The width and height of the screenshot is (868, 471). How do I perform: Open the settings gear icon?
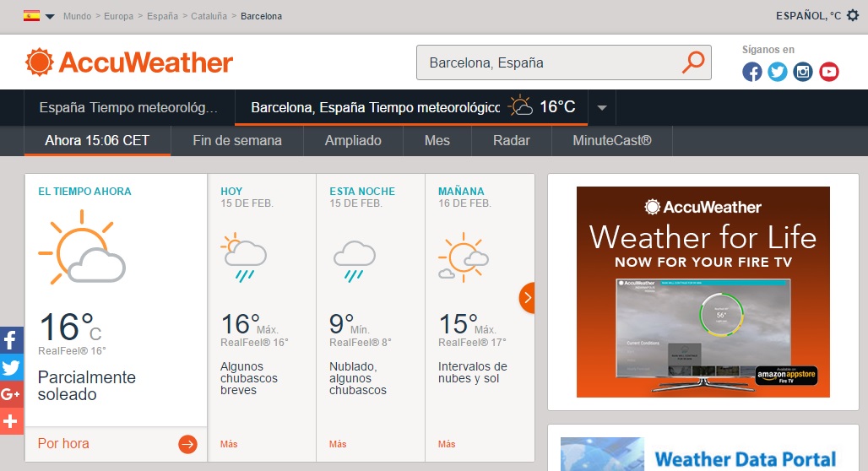tap(853, 15)
